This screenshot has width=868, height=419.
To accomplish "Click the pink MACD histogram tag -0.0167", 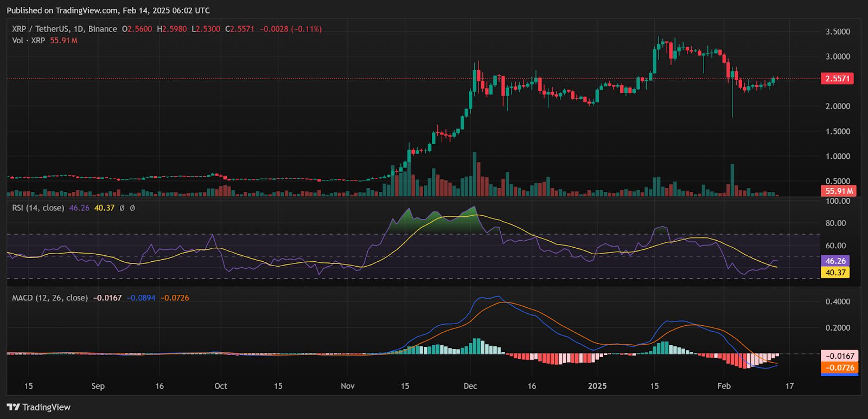I will 839,356.
